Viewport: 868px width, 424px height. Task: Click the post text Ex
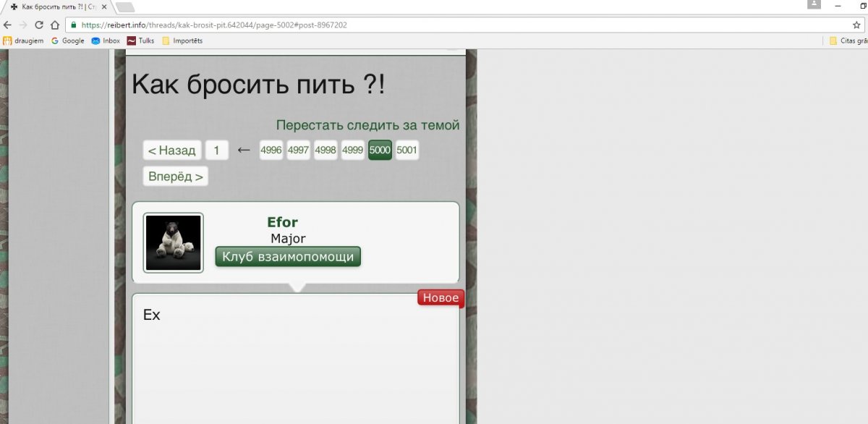(x=152, y=315)
